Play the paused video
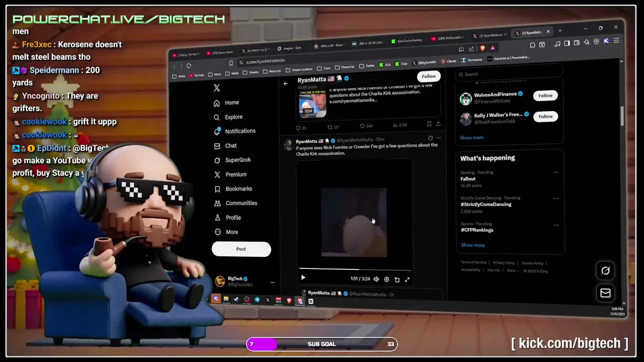The image size is (644, 362). [x=303, y=278]
